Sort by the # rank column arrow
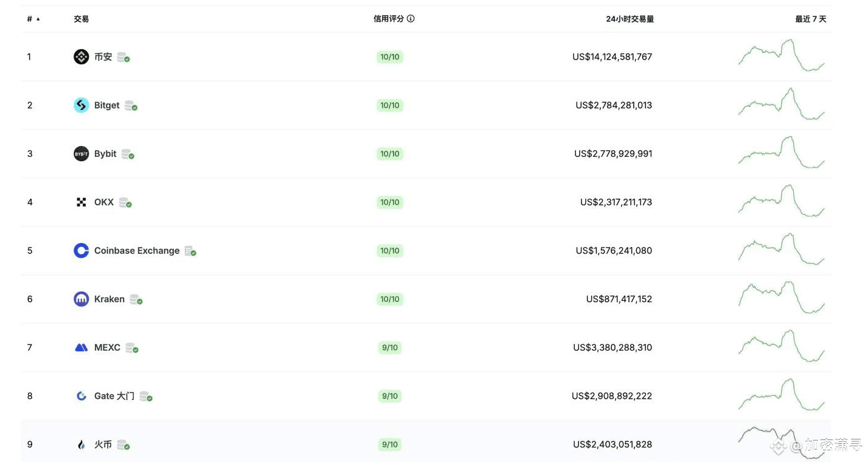This screenshot has width=868, height=462. tap(38, 19)
